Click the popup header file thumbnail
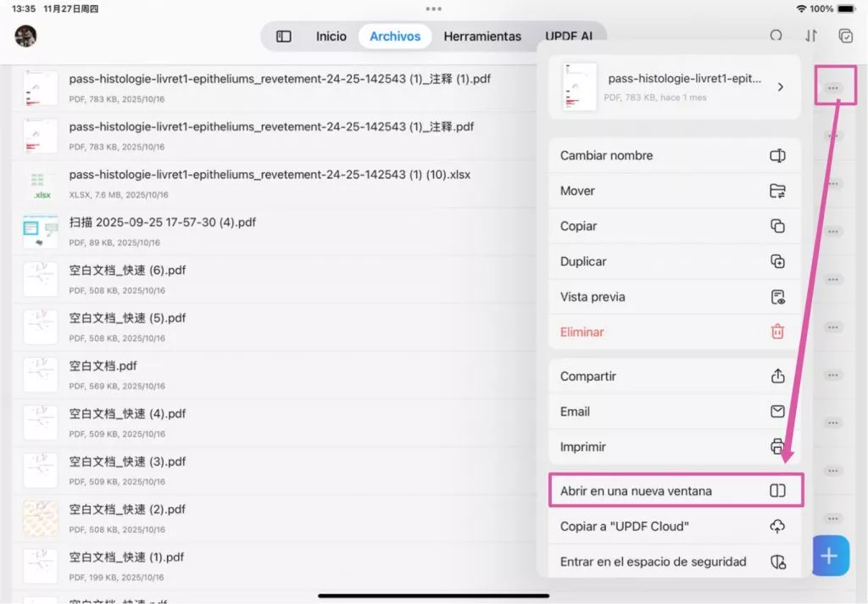Image resolution: width=868 pixels, height=604 pixels. coord(579,87)
